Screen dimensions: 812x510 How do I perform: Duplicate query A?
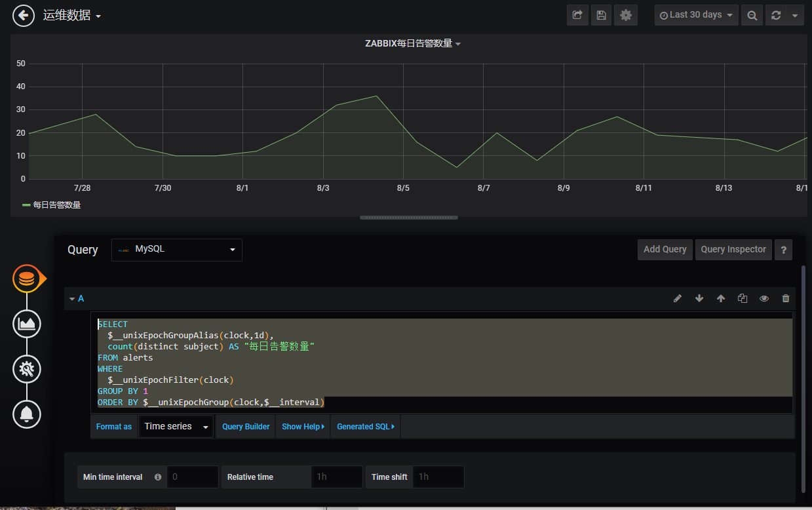pyautogui.click(x=743, y=298)
